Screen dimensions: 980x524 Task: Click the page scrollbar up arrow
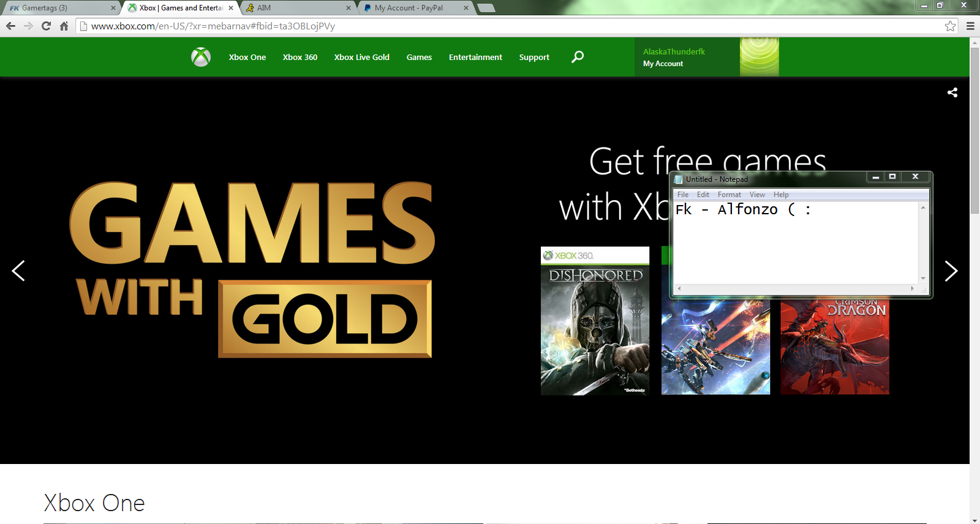974,42
